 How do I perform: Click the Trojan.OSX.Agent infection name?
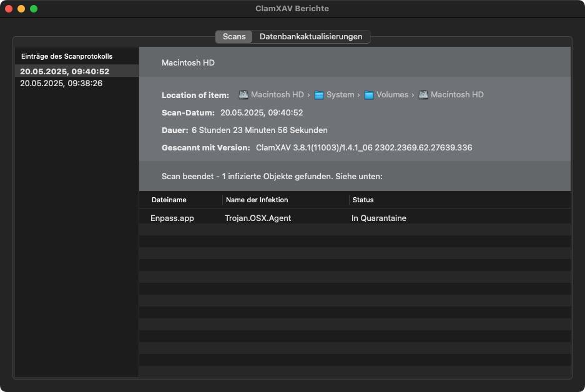click(x=258, y=218)
